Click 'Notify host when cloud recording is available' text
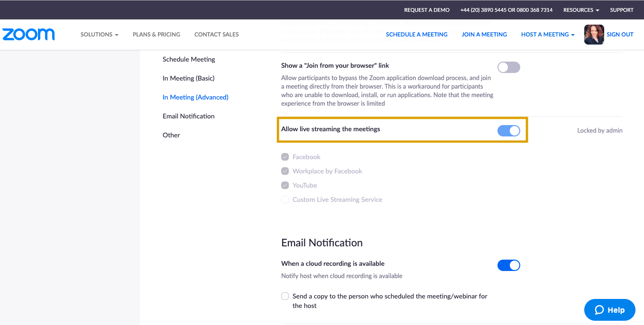Image resolution: width=644 pixels, height=325 pixels. [x=341, y=276]
